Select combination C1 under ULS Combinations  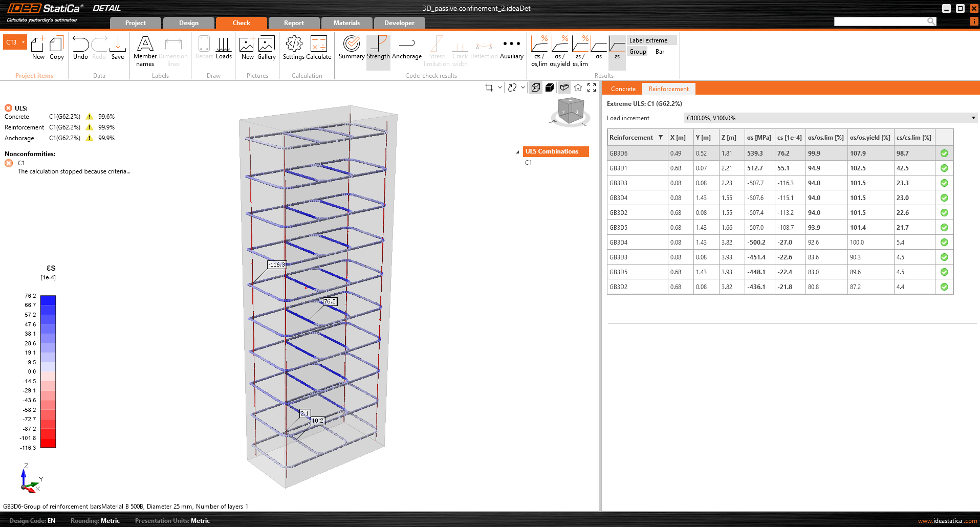[529, 163]
